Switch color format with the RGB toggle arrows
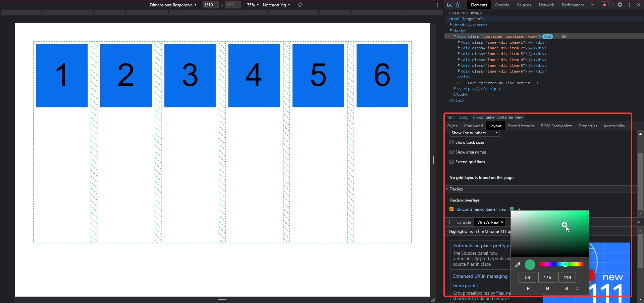Screen dimensions: 644x303 577,289
